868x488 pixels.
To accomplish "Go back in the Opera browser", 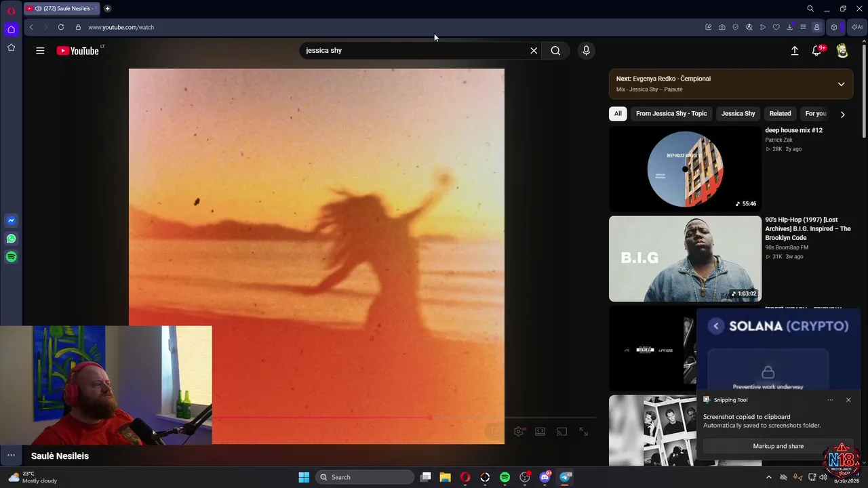I will tap(31, 27).
